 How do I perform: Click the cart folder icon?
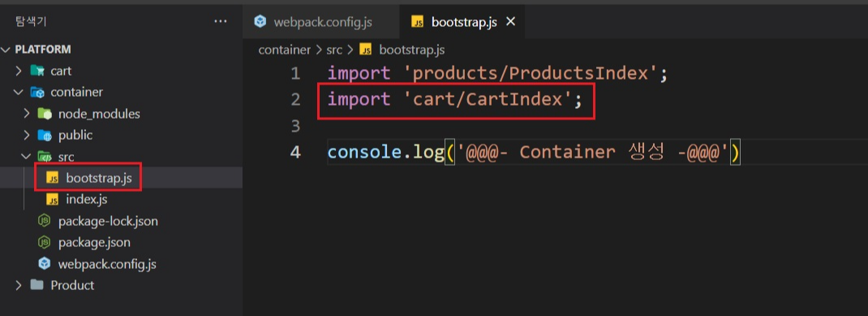point(37,71)
